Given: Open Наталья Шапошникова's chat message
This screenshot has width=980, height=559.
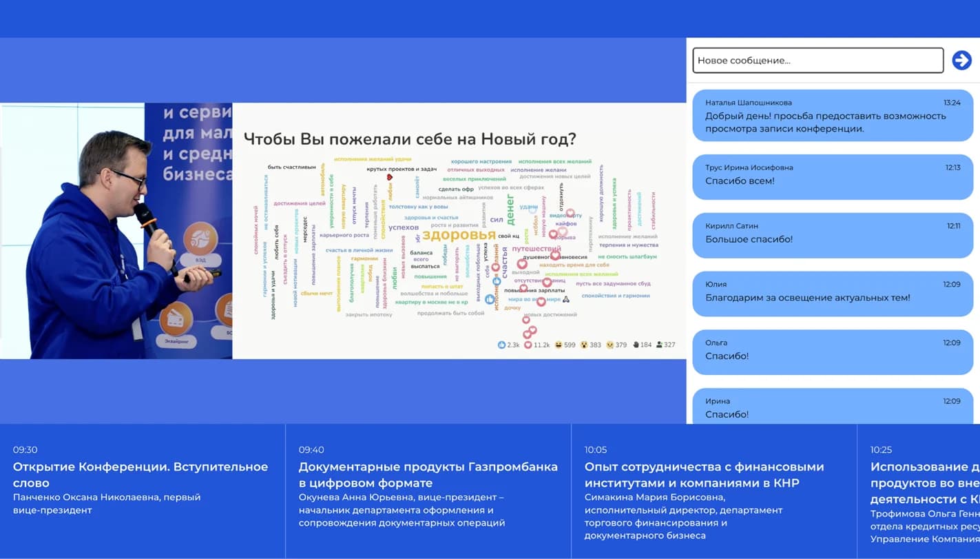Looking at the screenshot, I should tap(833, 115).
